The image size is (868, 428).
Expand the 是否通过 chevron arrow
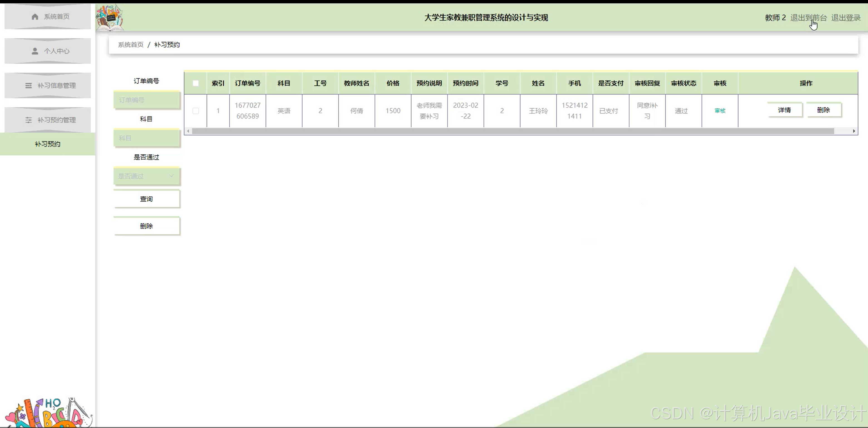point(171,176)
